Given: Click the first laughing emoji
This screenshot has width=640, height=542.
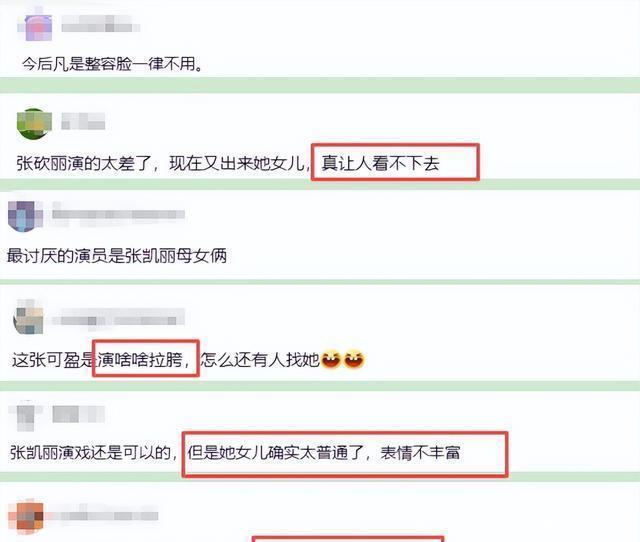Looking at the screenshot, I should click(331, 360).
